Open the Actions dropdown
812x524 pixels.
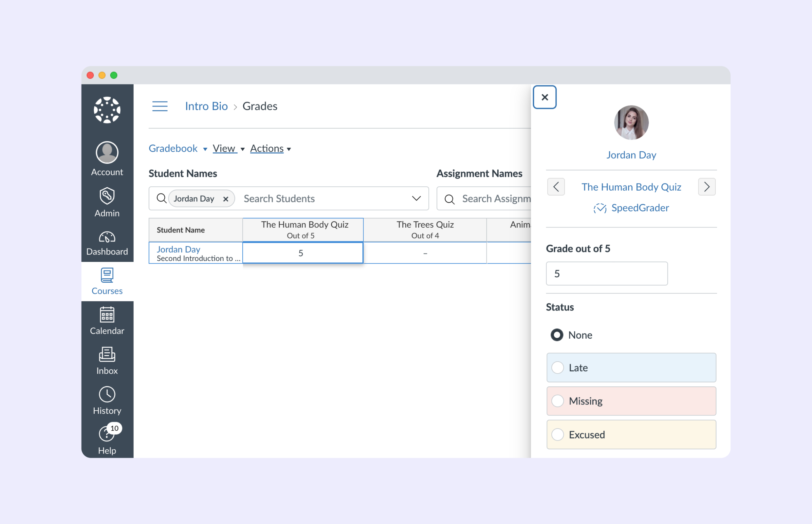point(267,148)
